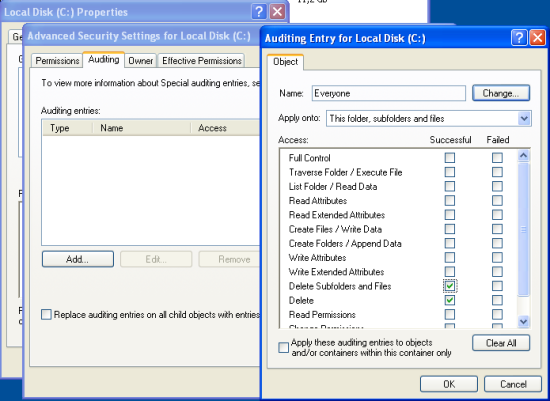Image resolution: width=550 pixels, height=401 pixels.
Task: Go to the Effective Permissions tab
Action: tap(202, 61)
